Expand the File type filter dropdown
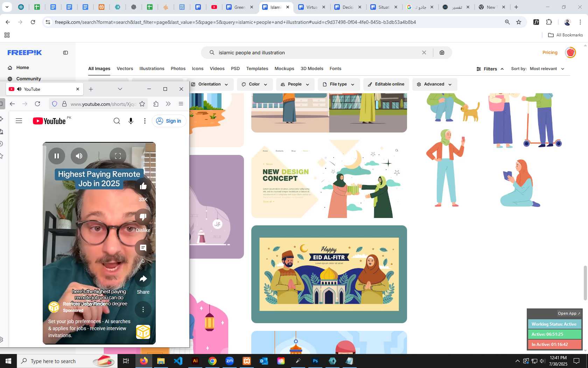 [339, 84]
